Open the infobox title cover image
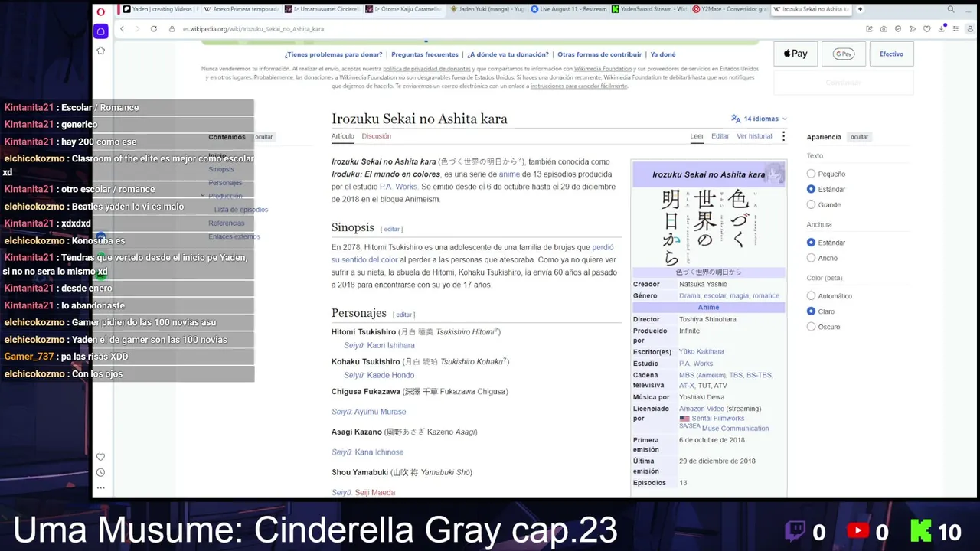Screen dimensions: 980x551 (x=709, y=227)
